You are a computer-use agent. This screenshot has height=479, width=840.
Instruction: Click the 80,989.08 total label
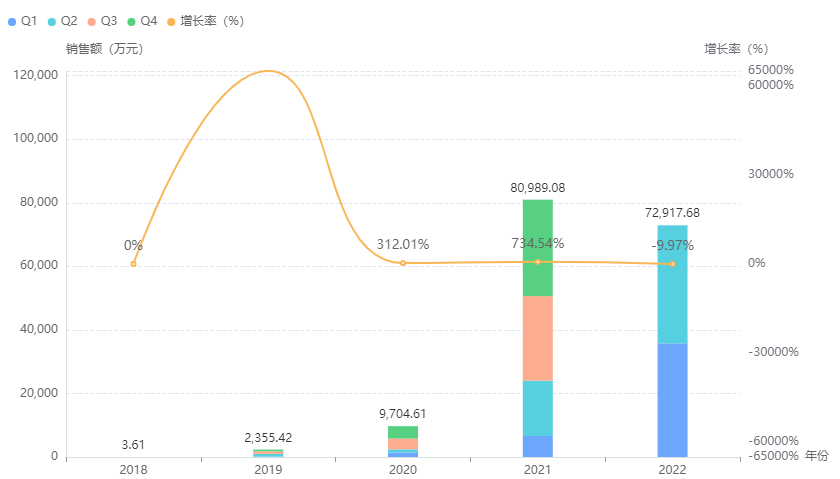point(538,187)
